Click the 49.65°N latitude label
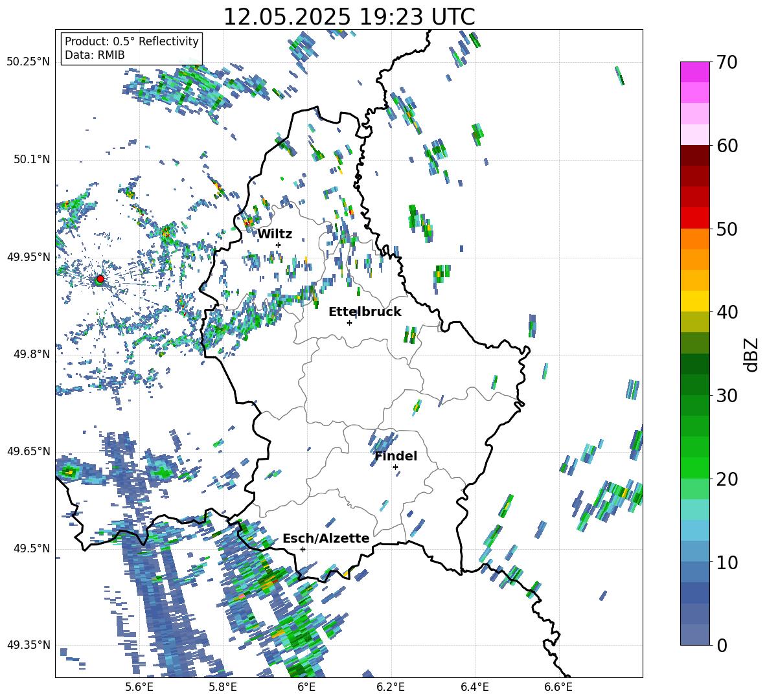The height and width of the screenshot is (700, 767). [x=29, y=451]
